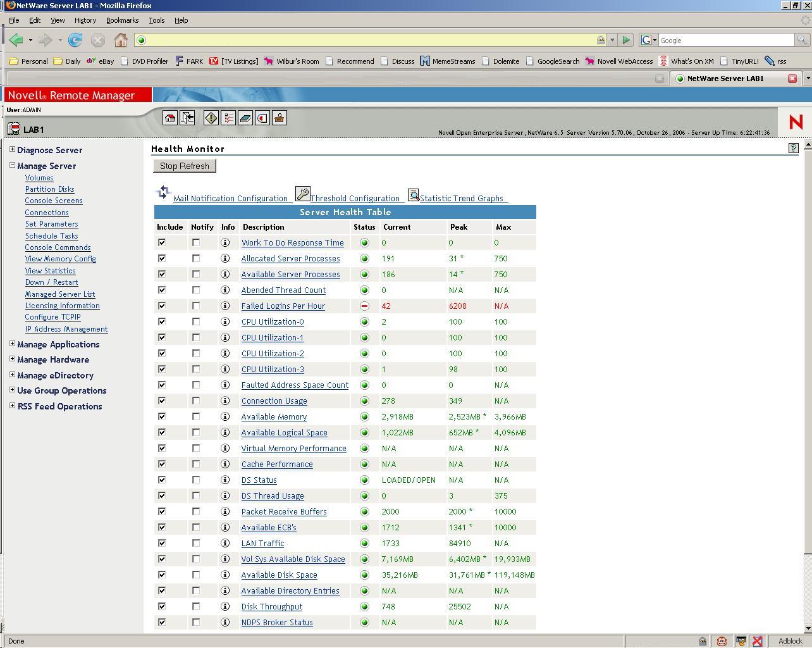Open the Console Screens link

(x=54, y=201)
